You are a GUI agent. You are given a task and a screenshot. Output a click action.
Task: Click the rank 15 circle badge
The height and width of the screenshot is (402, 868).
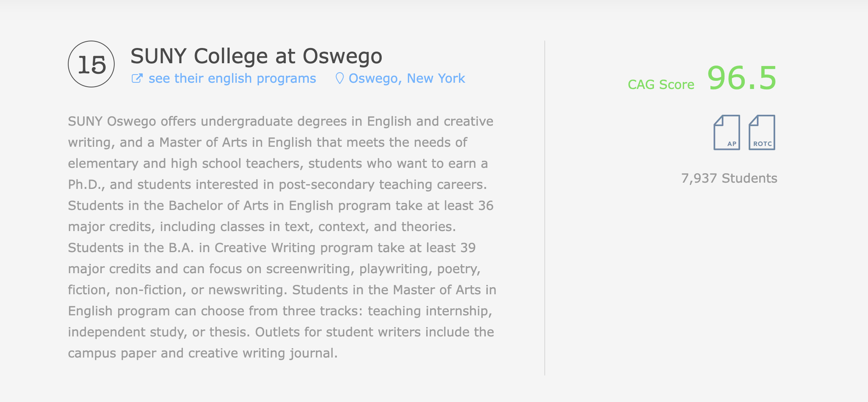[x=91, y=64]
